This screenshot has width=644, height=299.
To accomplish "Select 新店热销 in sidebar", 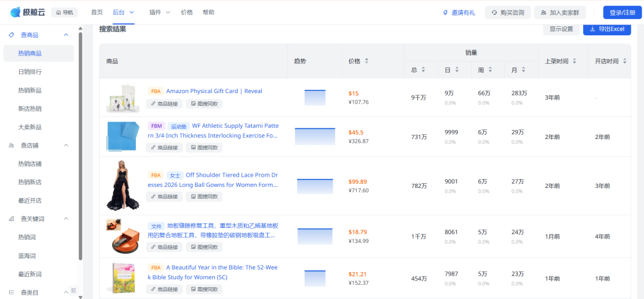I will click(x=30, y=109).
